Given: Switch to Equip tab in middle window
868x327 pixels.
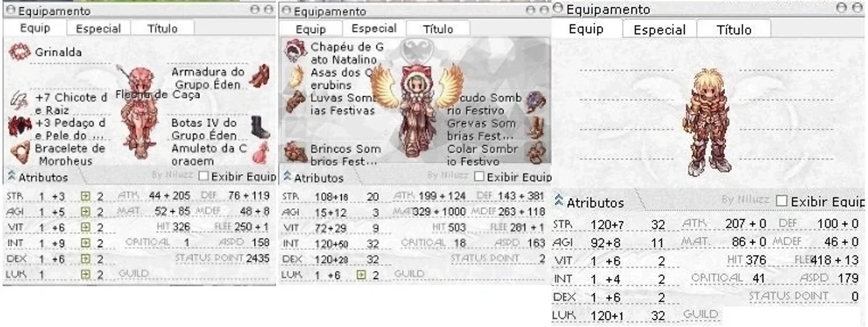Looking at the screenshot, I should point(310,29).
